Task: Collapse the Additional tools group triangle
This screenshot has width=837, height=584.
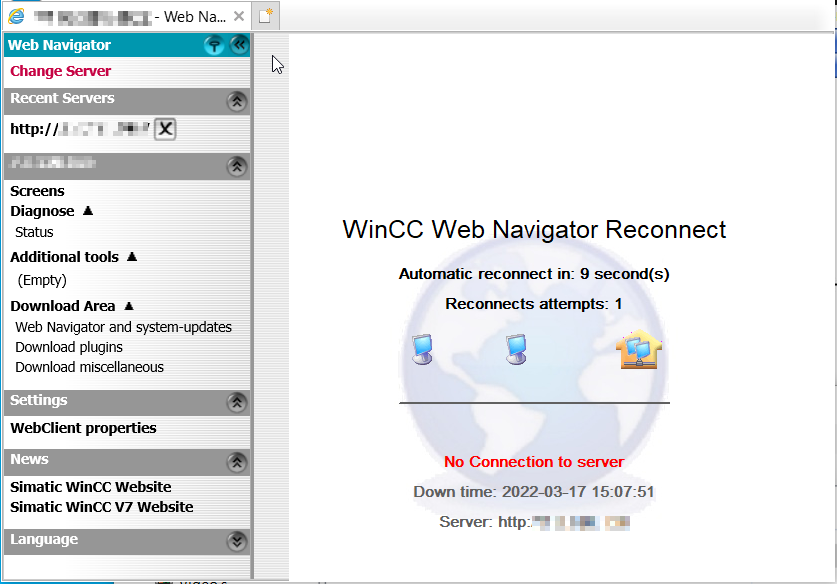Action: coord(132,257)
